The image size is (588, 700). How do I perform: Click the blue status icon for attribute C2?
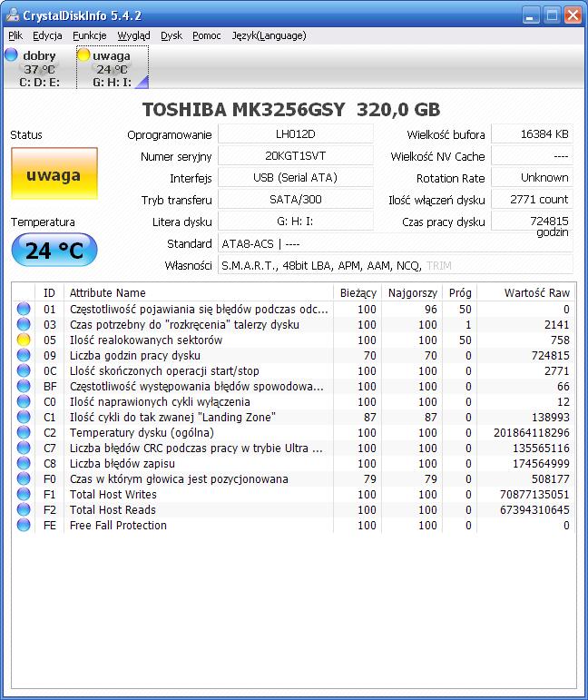(24, 433)
